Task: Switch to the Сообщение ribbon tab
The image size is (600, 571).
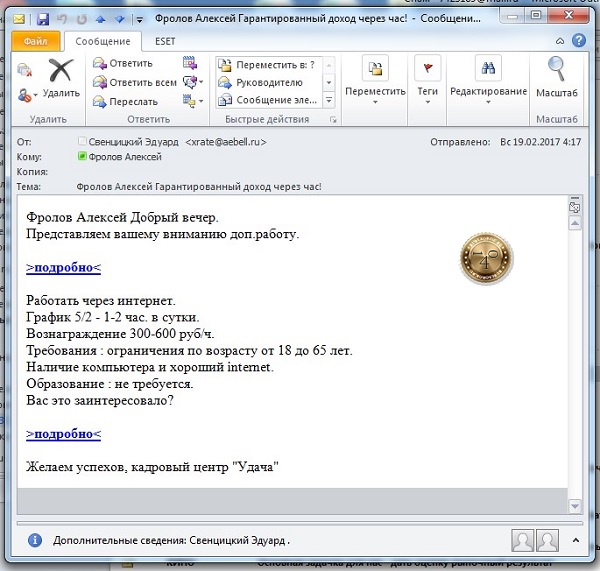Action: (x=103, y=41)
